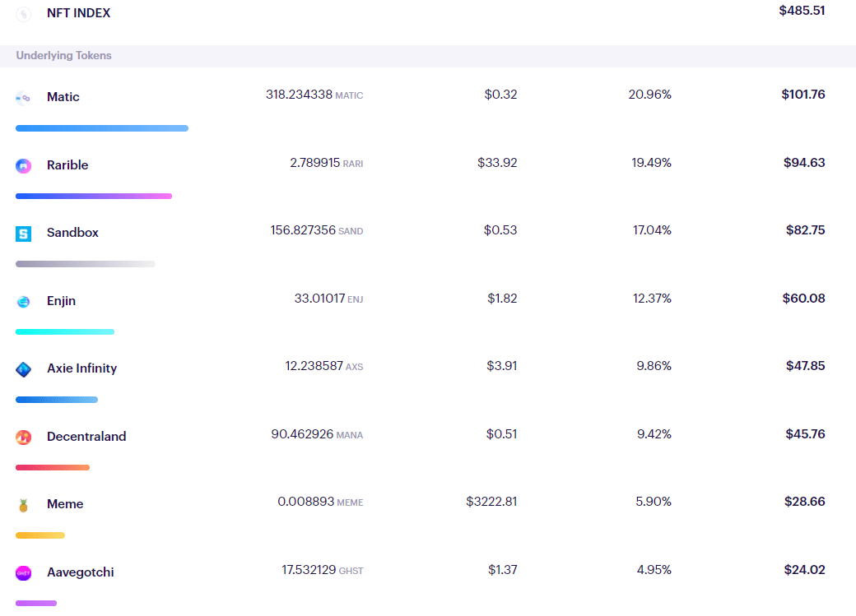Click the NFT INDEX logo icon
The width and height of the screenshot is (856, 616).
click(x=22, y=13)
